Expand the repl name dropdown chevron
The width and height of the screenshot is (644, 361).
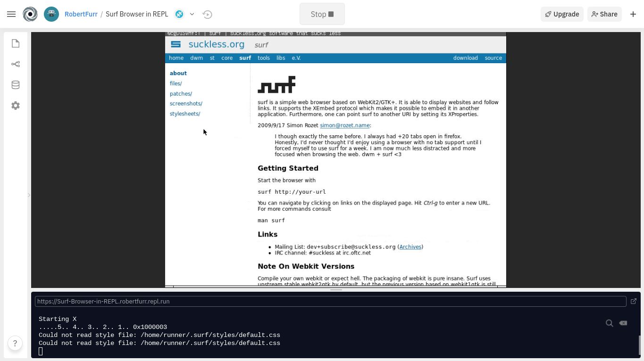click(192, 14)
